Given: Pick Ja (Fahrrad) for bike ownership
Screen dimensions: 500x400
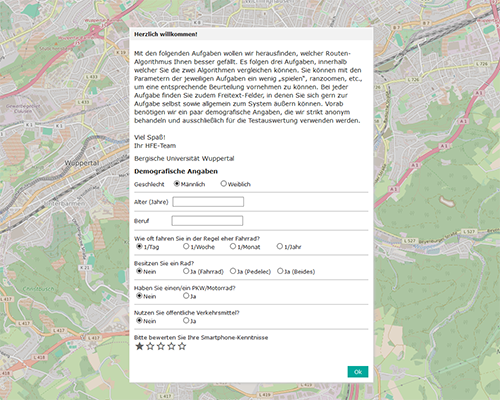Looking at the screenshot, I should [x=186, y=271].
